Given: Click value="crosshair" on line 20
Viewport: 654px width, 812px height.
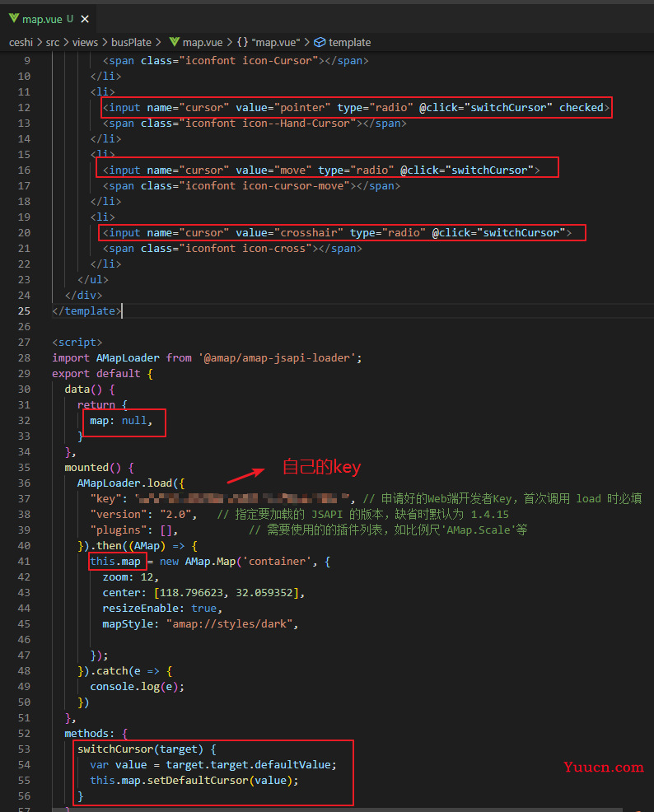Looking at the screenshot, I should tap(289, 232).
